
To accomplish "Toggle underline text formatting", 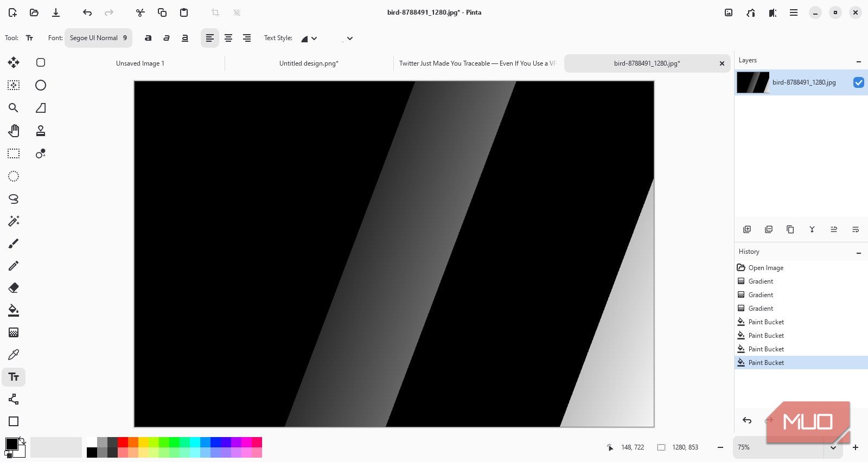I will pyautogui.click(x=185, y=38).
